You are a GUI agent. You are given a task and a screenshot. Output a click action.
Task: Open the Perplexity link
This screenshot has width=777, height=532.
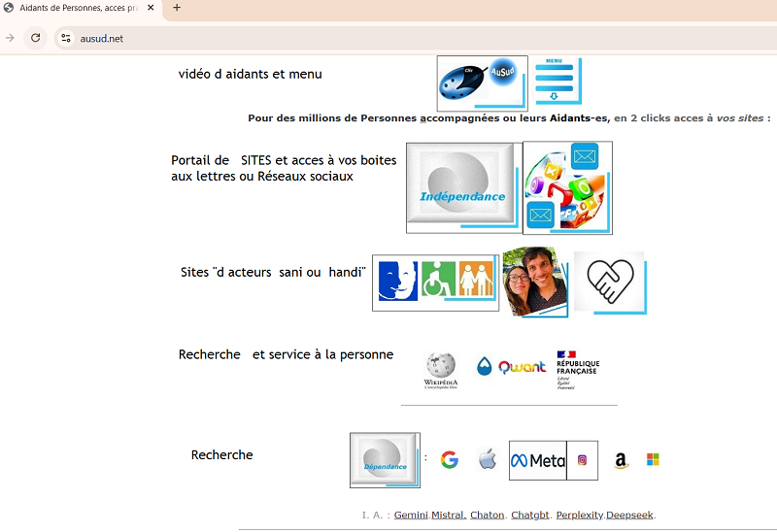[x=579, y=515]
